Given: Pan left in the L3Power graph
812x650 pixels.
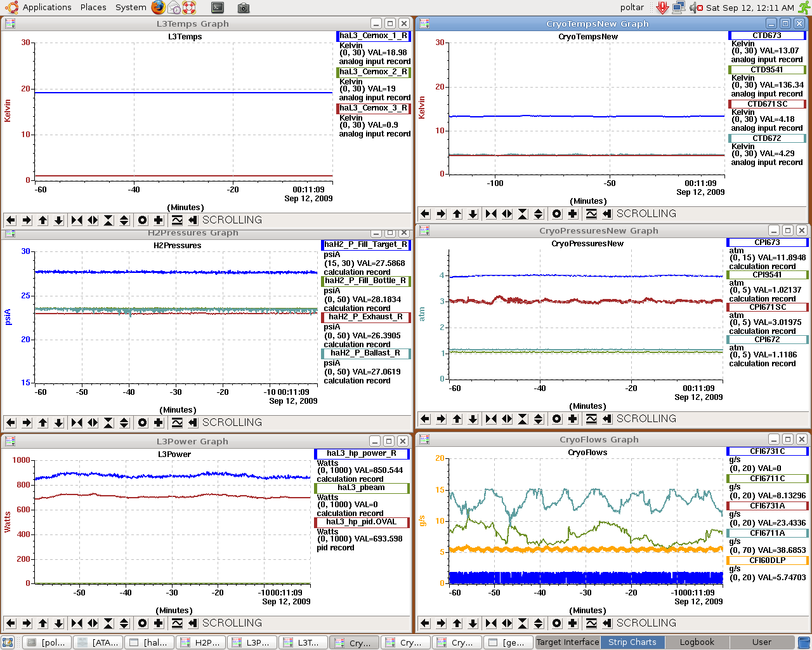Looking at the screenshot, I should point(11,623).
